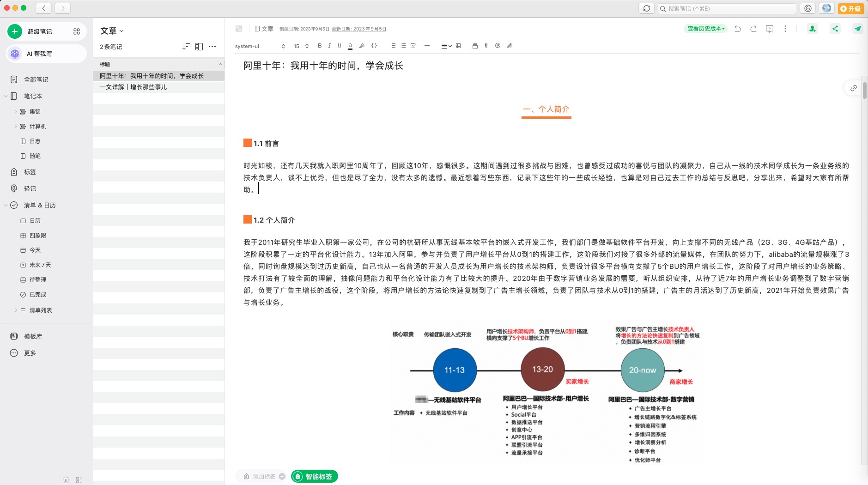The image size is (868, 485).
Task: Publish note with paper plane icon
Action: tap(858, 29)
